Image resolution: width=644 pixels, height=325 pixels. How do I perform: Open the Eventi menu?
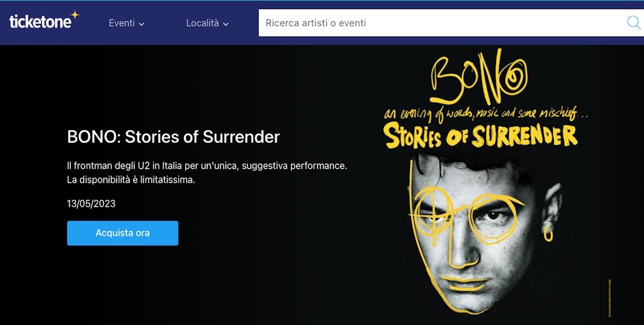coord(122,23)
